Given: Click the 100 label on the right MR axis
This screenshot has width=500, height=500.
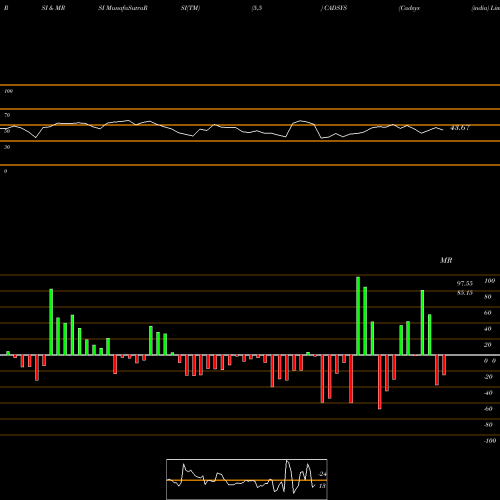Looking at the screenshot, I should pyautogui.click(x=489, y=281).
